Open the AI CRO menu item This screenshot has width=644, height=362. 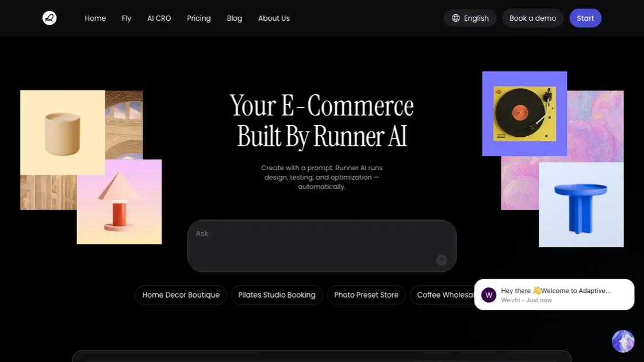pos(159,18)
